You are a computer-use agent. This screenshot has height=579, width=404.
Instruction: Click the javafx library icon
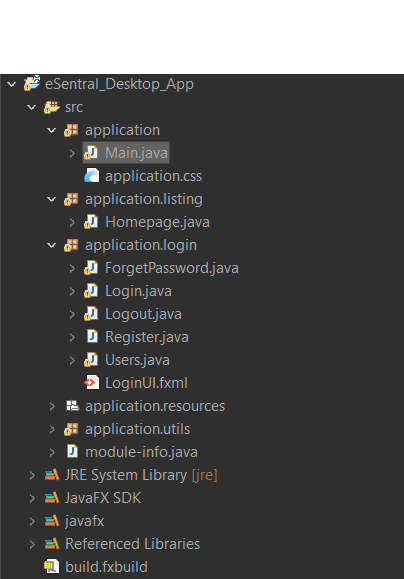tap(52, 521)
